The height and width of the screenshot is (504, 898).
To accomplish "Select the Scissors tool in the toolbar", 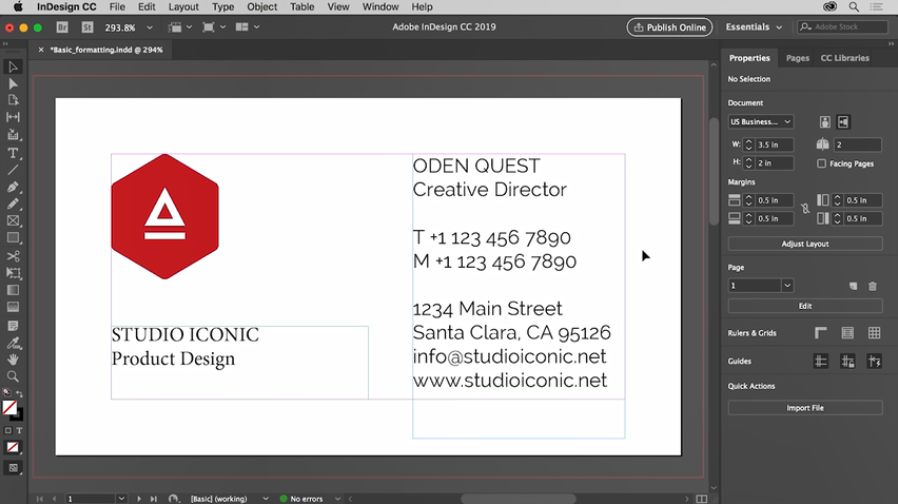I will (x=13, y=256).
